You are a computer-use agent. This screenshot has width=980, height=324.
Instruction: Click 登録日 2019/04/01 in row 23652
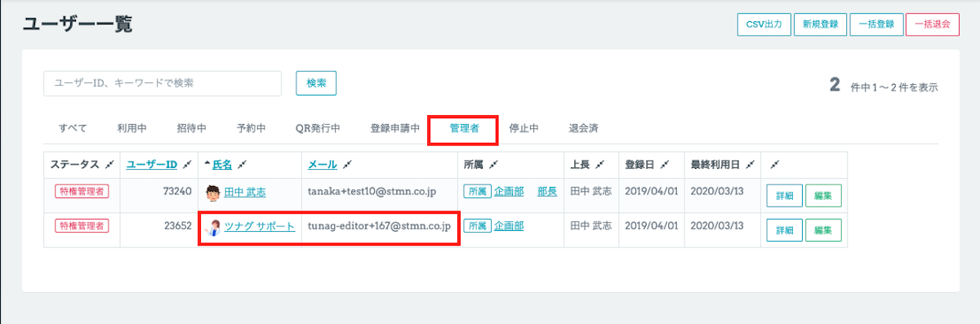651,226
